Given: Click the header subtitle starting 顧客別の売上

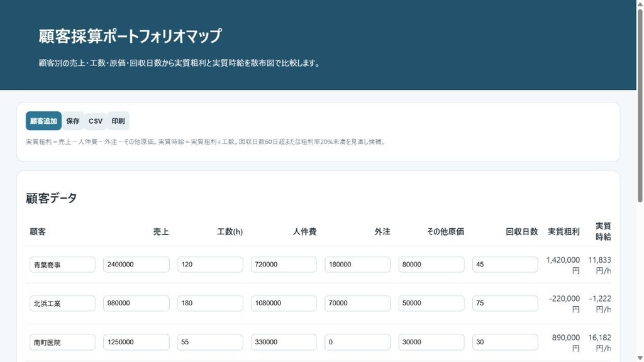Looking at the screenshot, I should point(179,63).
